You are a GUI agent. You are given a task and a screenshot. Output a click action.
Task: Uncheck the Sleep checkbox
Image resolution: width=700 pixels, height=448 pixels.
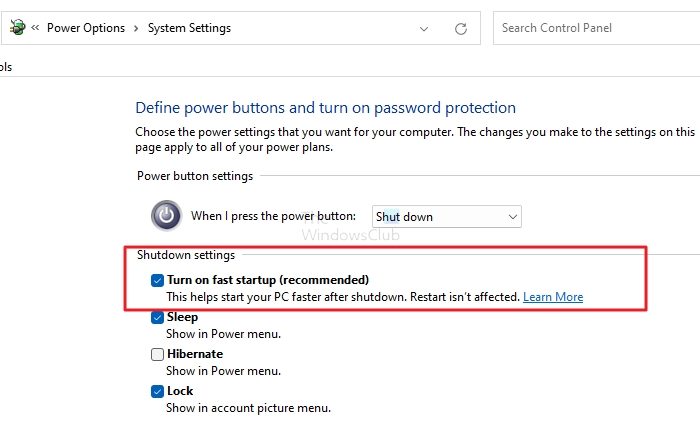(x=157, y=317)
